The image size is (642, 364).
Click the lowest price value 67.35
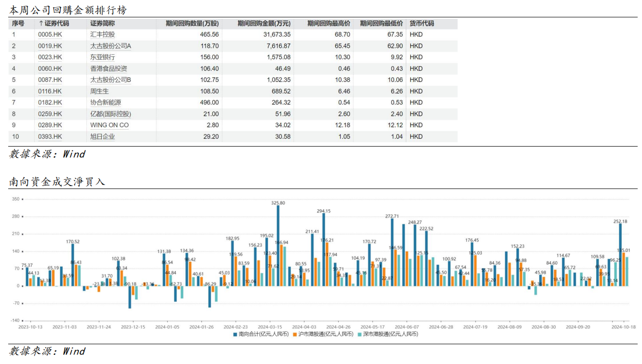pos(395,35)
